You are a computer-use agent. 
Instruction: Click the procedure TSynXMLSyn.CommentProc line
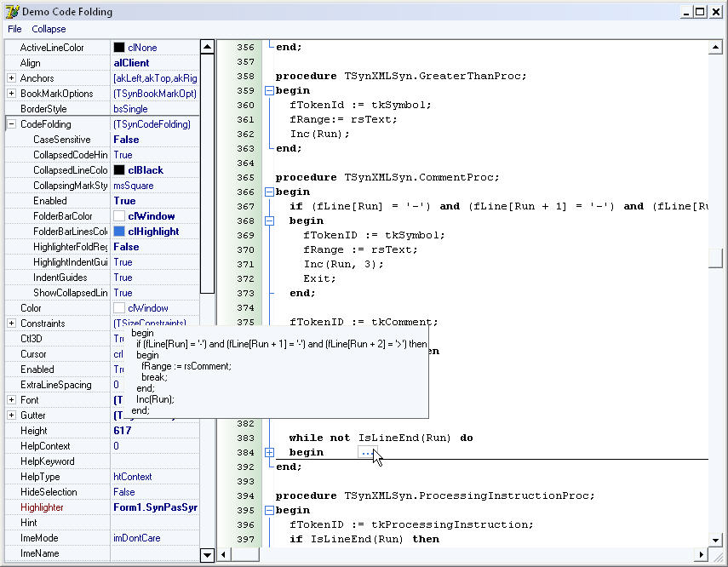tap(387, 177)
